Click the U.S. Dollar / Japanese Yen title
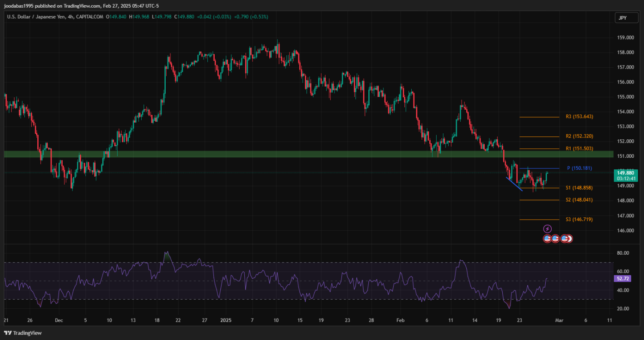 (x=38, y=17)
